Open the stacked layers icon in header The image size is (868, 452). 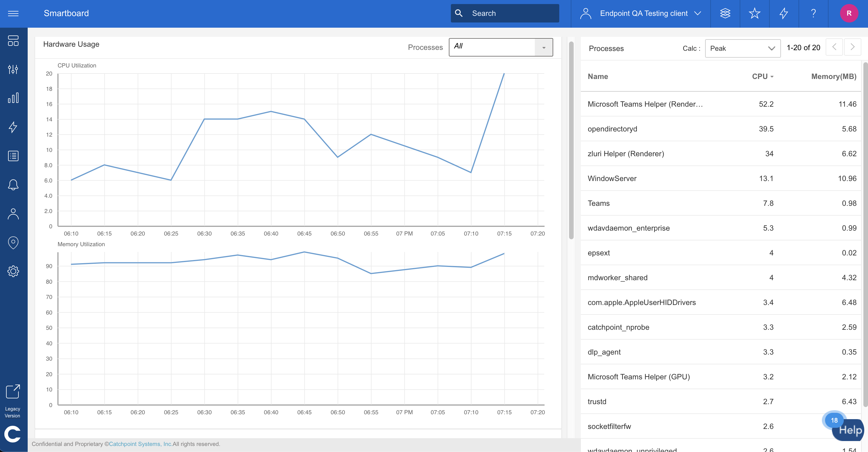click(x=725, y=14)
